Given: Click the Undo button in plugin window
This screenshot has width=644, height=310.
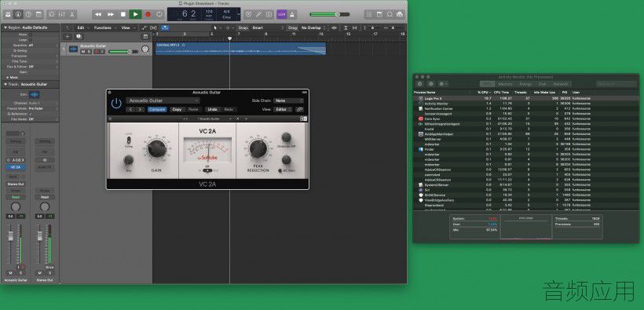Looking at the screenshot, I should click(212, 110).
